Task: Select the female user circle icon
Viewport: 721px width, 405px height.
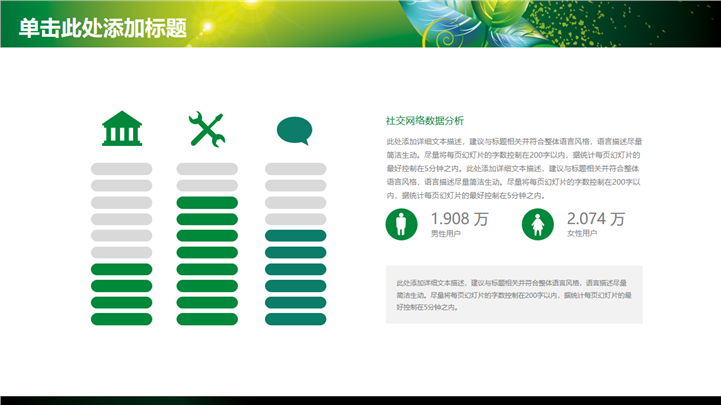Action: [x=538, y=224]
